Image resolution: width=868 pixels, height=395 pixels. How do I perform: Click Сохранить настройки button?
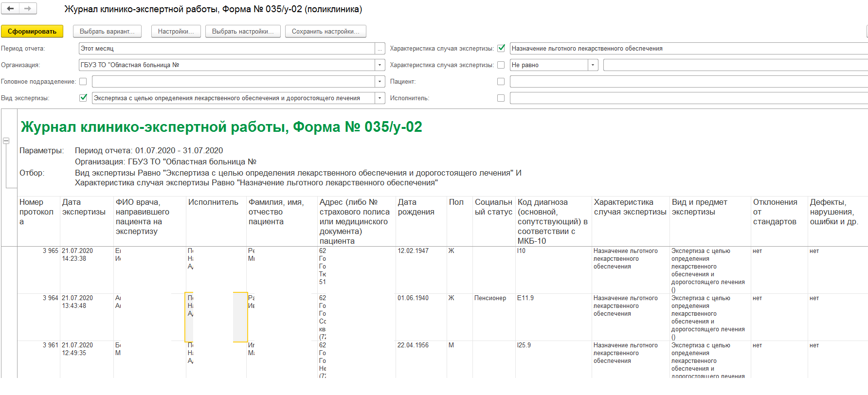click(325, 32)
